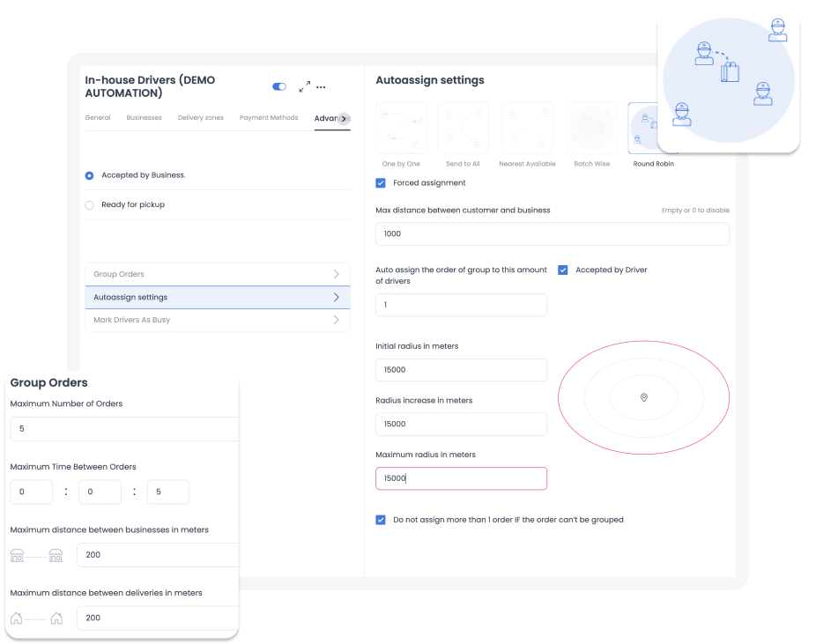Select the One by One autoassign icon
This screenshot has height=644, width=816.
tap(401, 129)
